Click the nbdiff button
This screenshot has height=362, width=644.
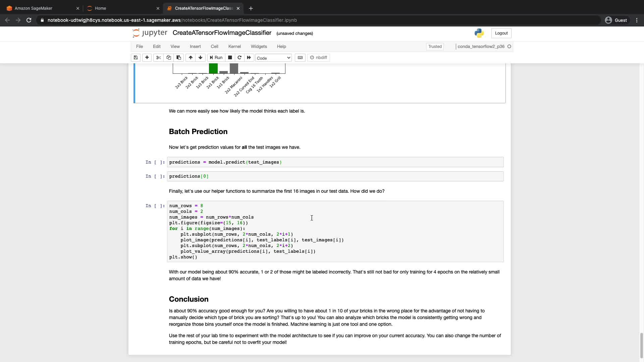point(319,58)
